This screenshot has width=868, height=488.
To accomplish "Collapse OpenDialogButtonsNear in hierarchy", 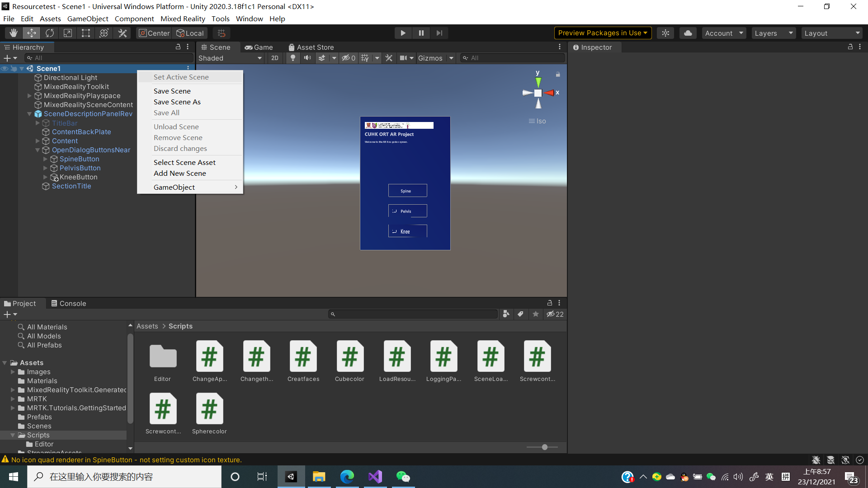I will [x=38, y=150].
